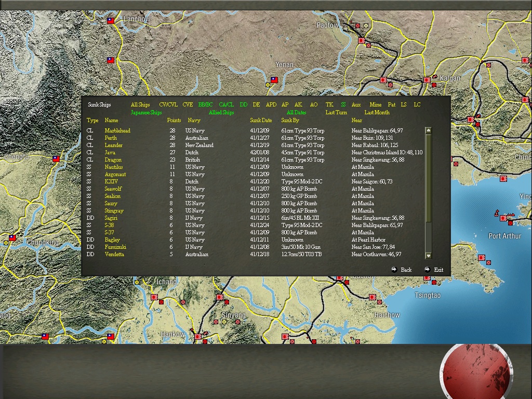The width and height of the screenshot is (532, 399).
Task: Sort list by Near column
Action: coord(356,120)
